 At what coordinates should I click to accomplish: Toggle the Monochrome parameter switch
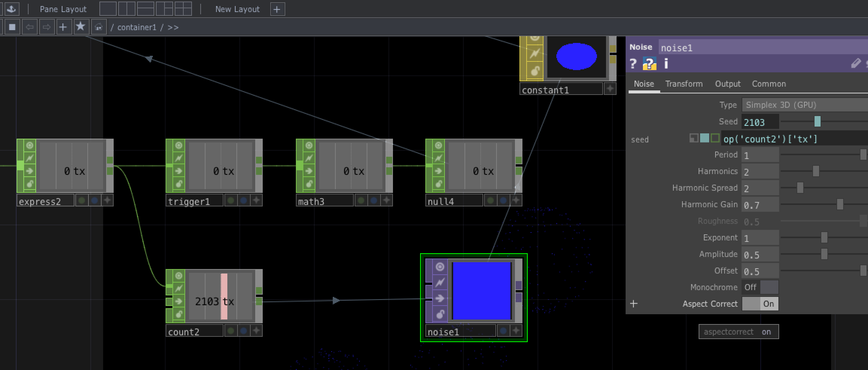click(760, 287)
